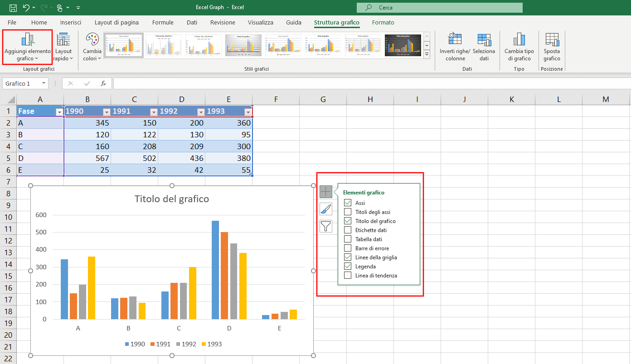Open the undo history dropdown arrow

point(34,8)
